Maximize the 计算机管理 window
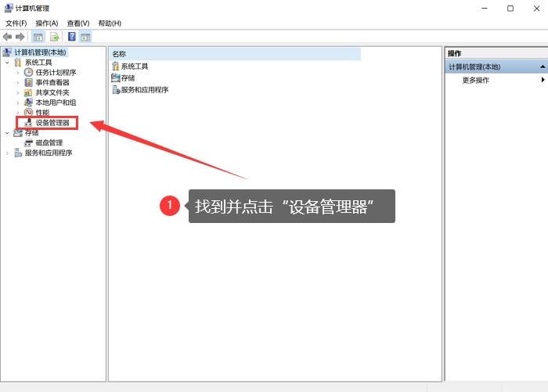548x392 pixels. [x=510, y=8]
